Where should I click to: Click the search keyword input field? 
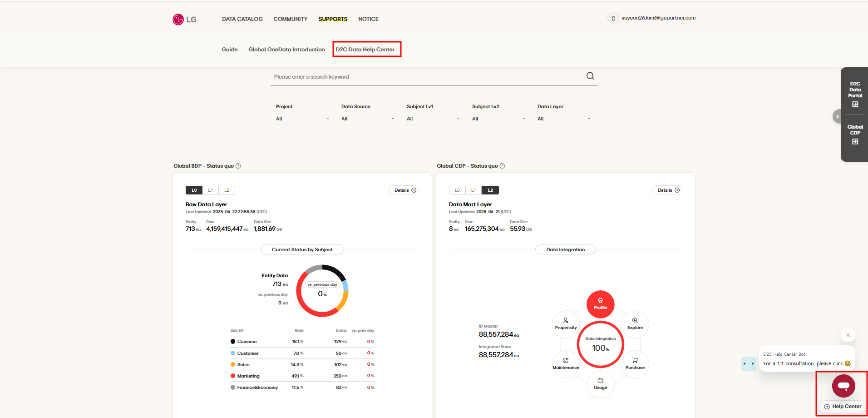click(x=427, y=77)
